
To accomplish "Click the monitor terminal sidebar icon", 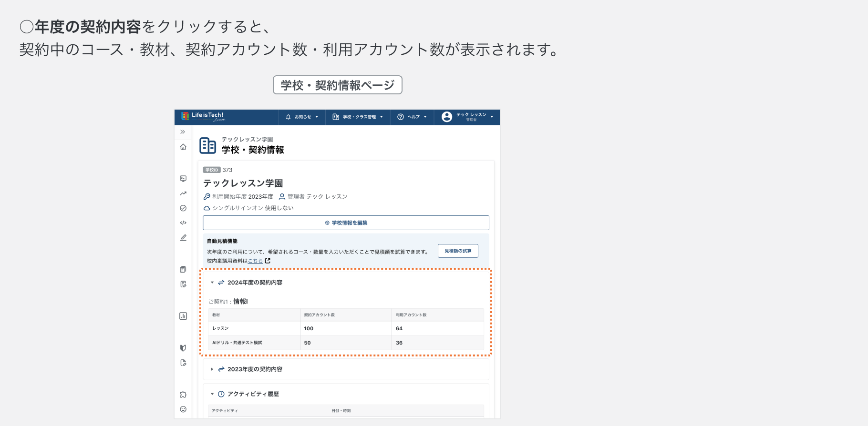I will (183, 179).
